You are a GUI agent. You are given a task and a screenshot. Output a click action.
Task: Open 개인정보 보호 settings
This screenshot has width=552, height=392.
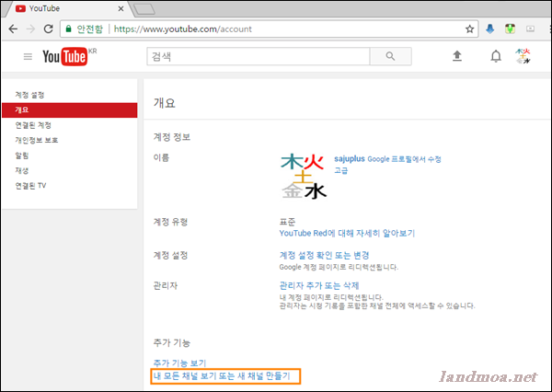(x=36, y=140)
